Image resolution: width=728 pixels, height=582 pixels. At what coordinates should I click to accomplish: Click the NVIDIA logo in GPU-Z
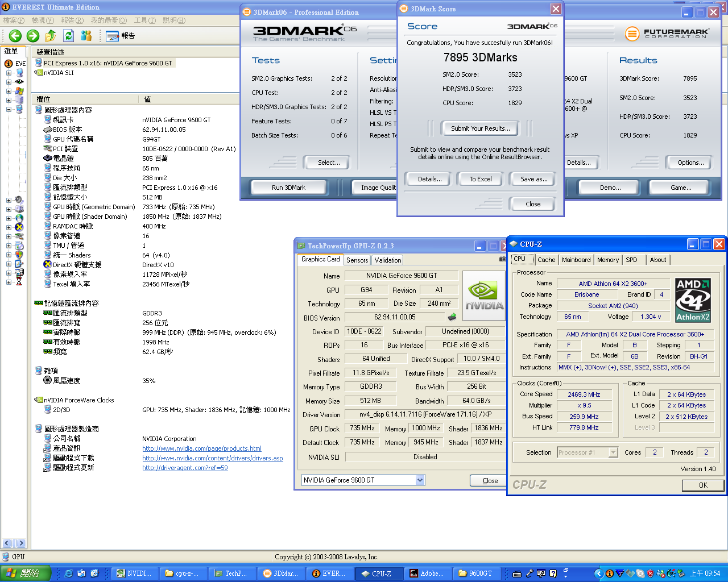(483, 296)
